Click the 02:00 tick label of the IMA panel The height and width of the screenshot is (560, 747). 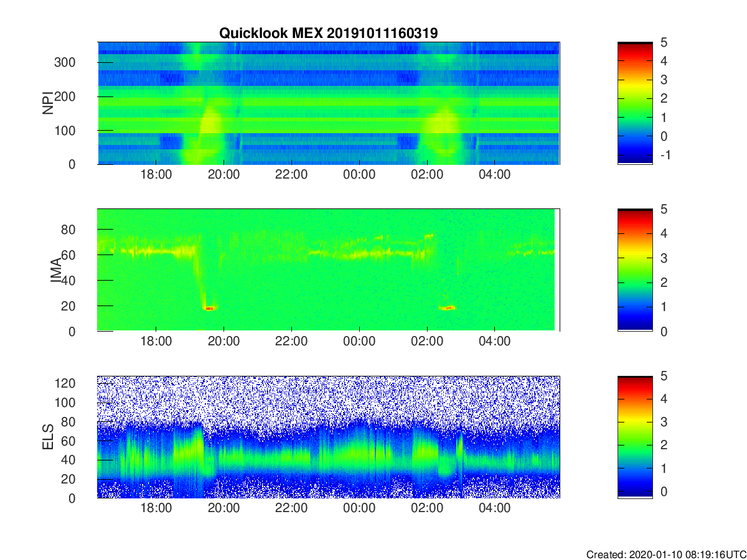(427, 342)
